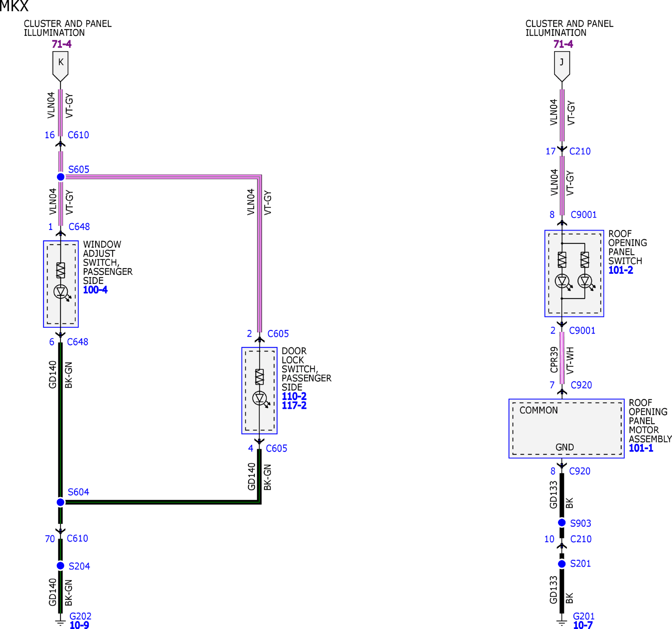Click the S201 splice dot
Viewport: 672px width, 629px height.
(x=562, y=564)
